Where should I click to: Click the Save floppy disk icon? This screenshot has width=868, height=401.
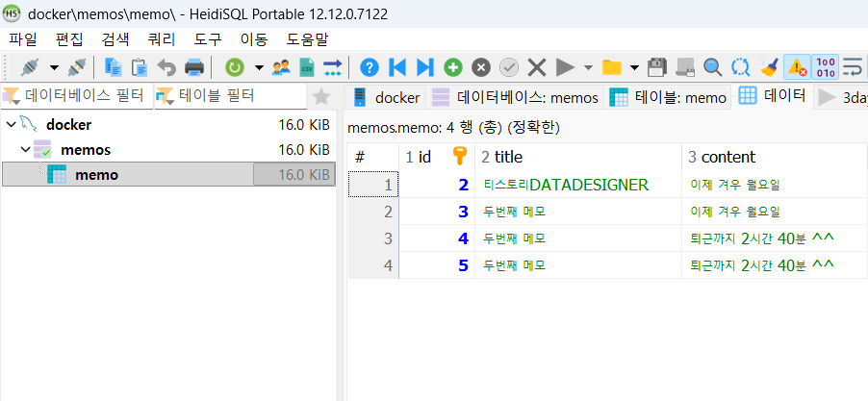[x=657, y=67]
